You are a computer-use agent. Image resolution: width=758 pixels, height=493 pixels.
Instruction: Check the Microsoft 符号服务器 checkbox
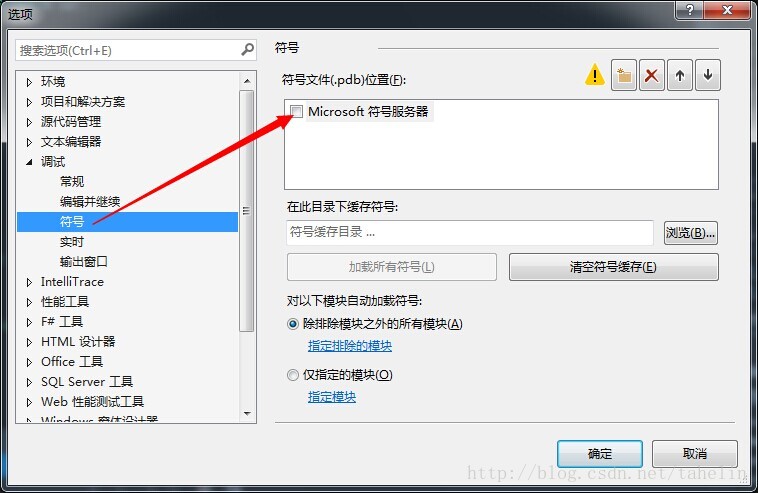coord(296,112)
